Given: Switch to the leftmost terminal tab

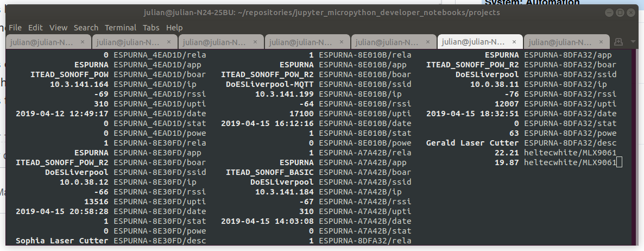Looking at the screenshot, I should [x=48, y=42].
